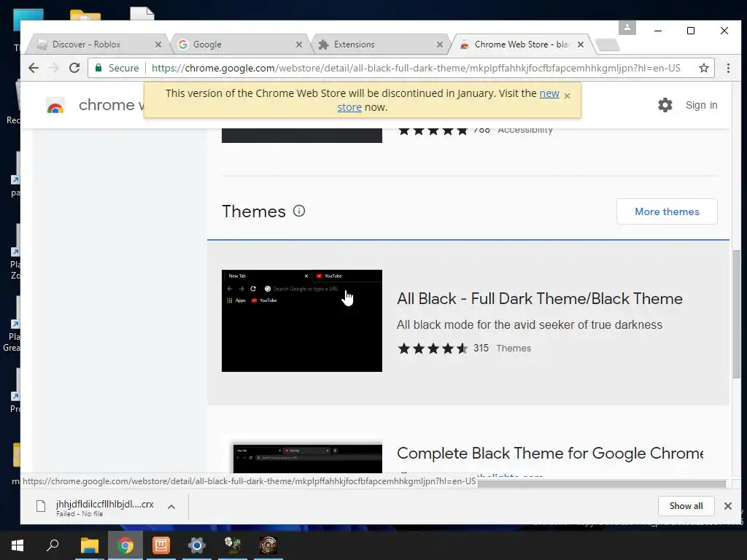Expand the download options chevron for the crx file
This screenshot has width=747, height=560.
click(171, 507)
